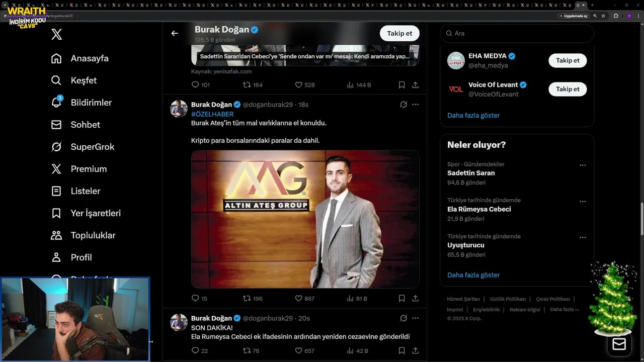644x362 pixels.
Task: Open Uyuşturucu trending topic
Action: [466, 245]
